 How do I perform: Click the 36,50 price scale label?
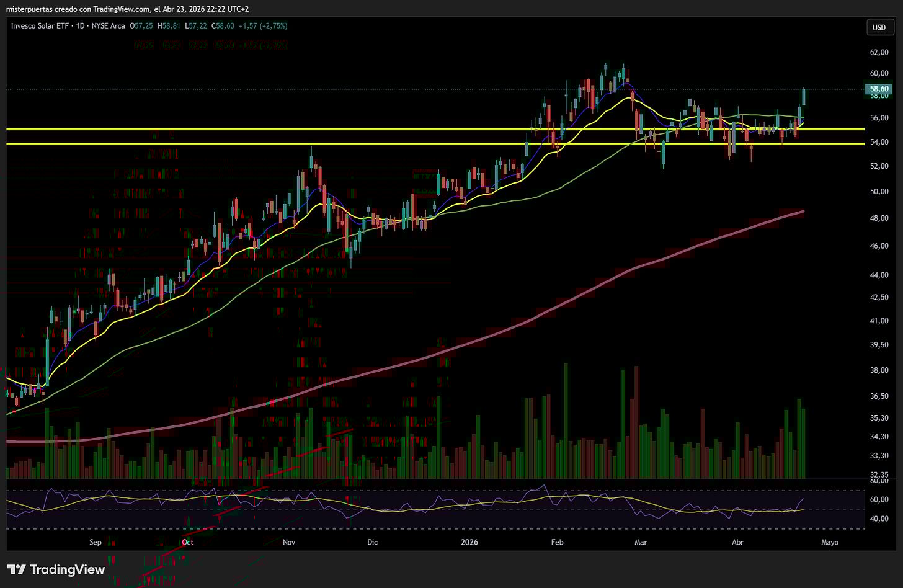(879, 396)
